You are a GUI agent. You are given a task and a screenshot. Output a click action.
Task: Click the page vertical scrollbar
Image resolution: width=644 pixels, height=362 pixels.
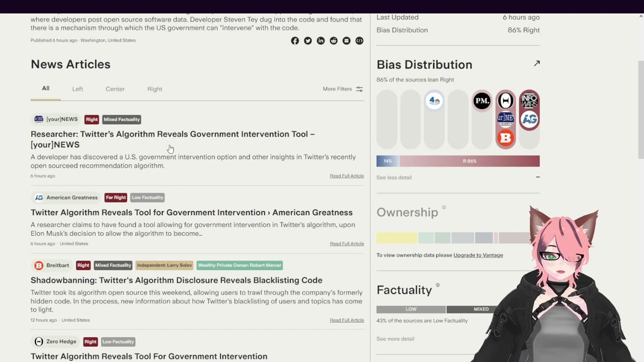coord(641,111)
